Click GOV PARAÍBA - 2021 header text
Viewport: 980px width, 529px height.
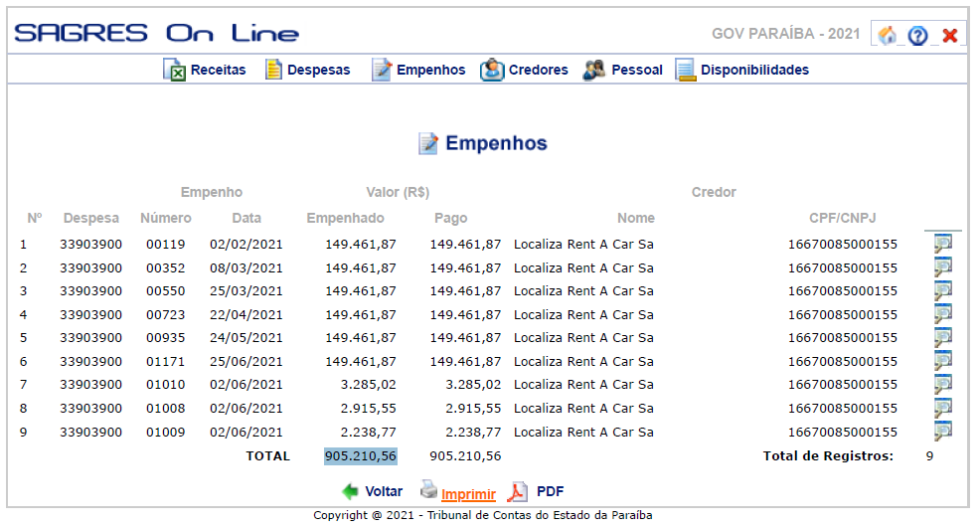point(785,34)
